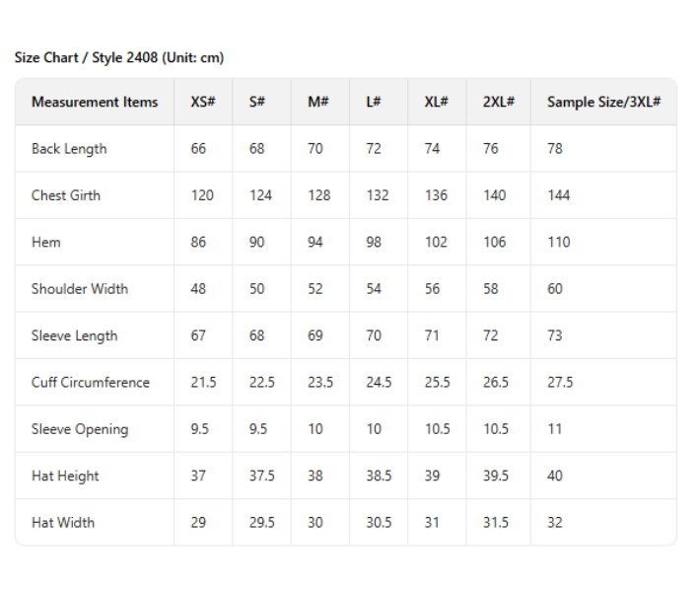
Task: Click the Hat Height row label
Action: (x=65, y=477)
